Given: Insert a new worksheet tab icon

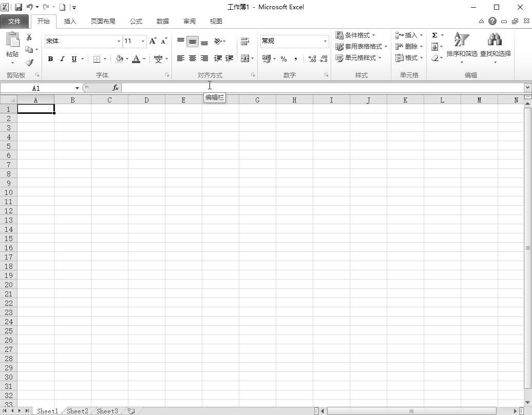Looking at the screenshot, I should click(131, 411).
